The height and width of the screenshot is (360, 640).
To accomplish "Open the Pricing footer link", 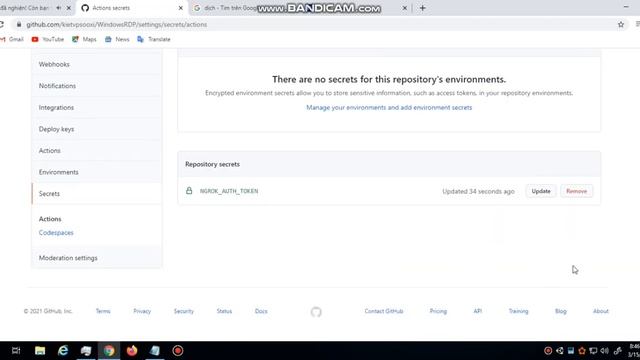I will pos(438,311).
